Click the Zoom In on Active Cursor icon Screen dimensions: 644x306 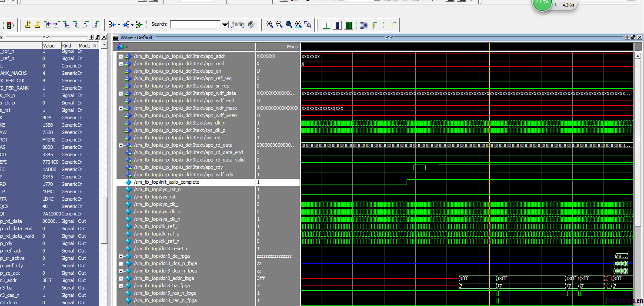(298, 25)
